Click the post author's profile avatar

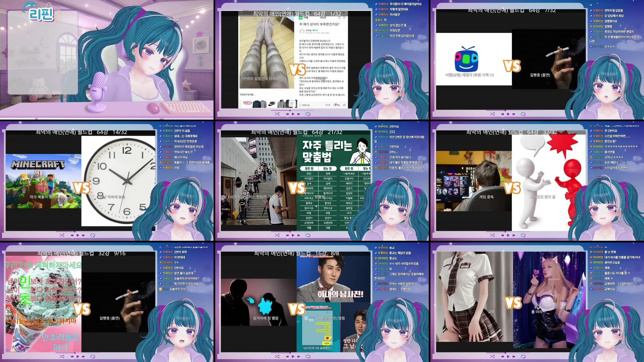tap(303, 32)
